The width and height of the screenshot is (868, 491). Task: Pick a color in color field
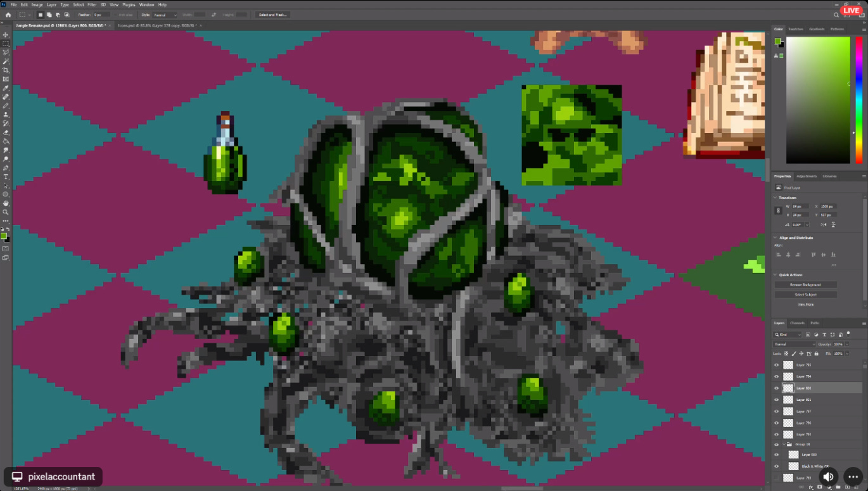point(818,100)
